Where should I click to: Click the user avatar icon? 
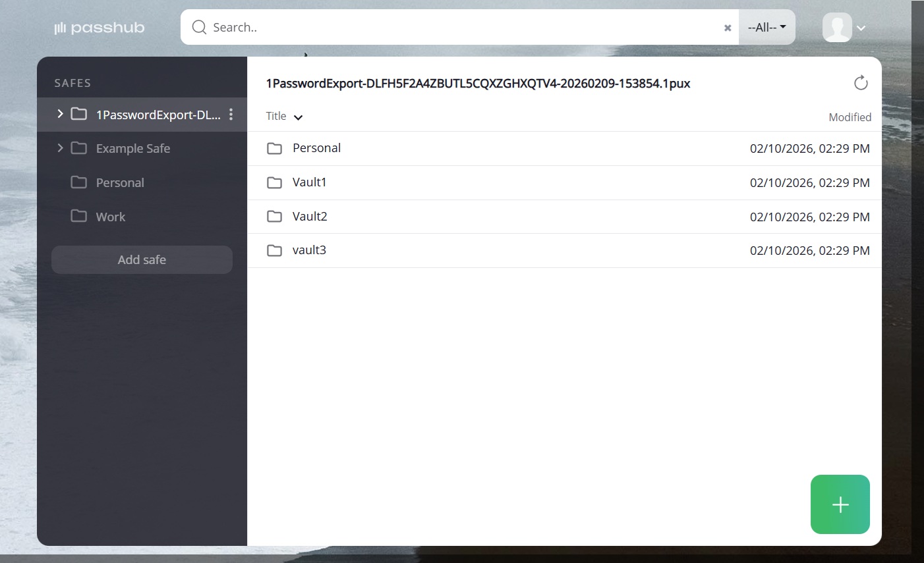click(837, 28)
